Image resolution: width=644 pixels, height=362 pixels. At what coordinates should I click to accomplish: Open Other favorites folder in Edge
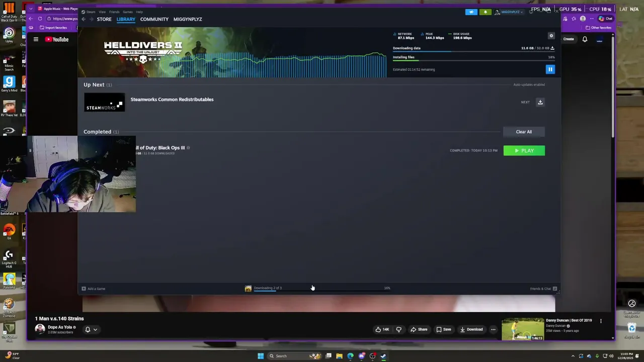point(599,28)
